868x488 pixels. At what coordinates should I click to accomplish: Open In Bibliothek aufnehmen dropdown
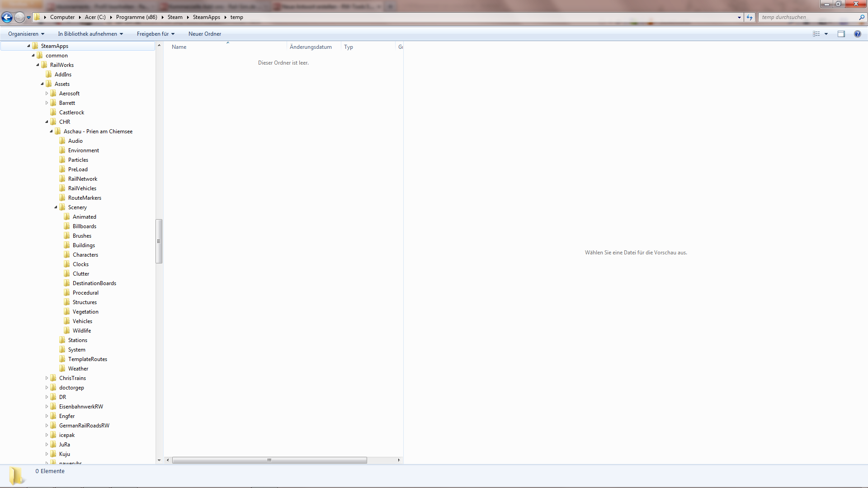[90, 34]
